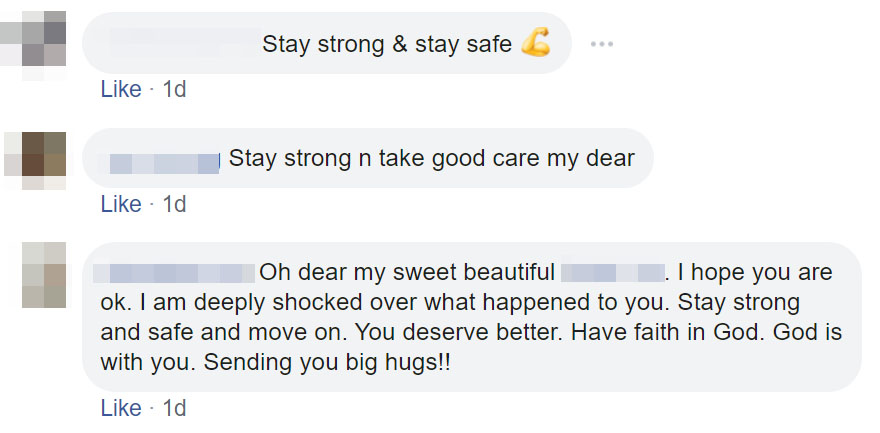Open 1d timestamp under the 'big hugs' comment
The width and height of the screenshot is (880, 433).
tap(174, 408)
